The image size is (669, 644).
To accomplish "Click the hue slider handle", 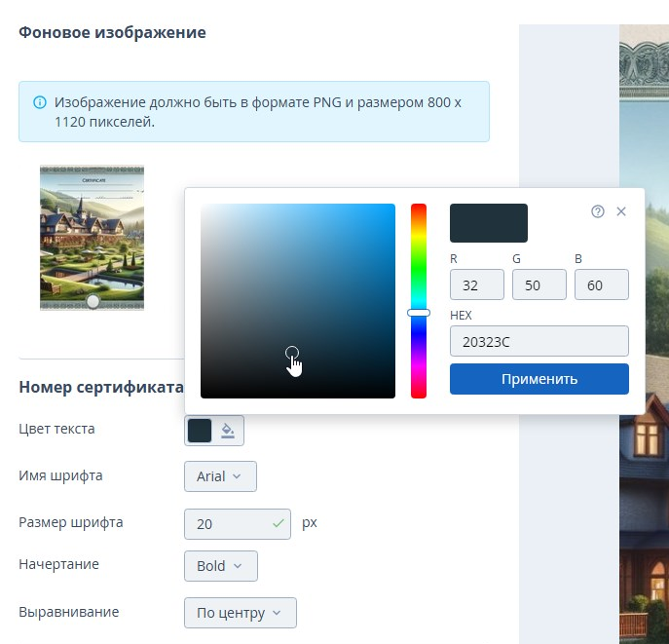I will (x=419, y=313).
